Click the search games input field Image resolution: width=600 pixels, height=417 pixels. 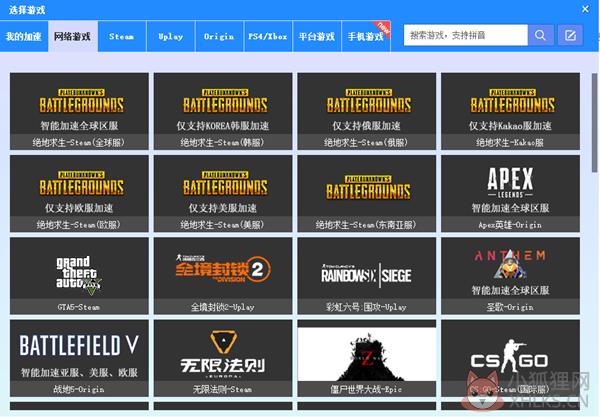[x=466, y=36]
